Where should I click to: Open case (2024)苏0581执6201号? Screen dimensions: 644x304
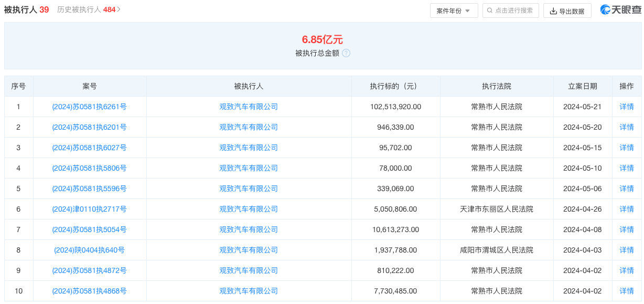tap(89, 127)
